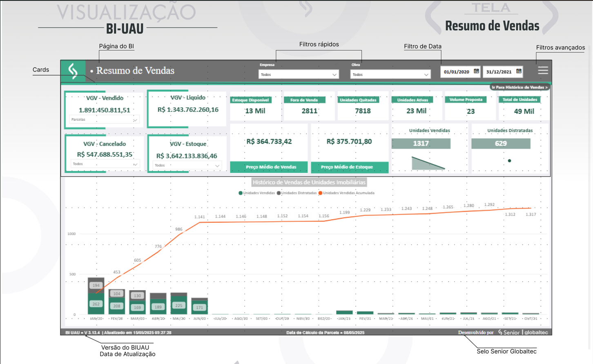
Task: Toggle Unidades Vendidas legend entry
Action: pos(257,193)
